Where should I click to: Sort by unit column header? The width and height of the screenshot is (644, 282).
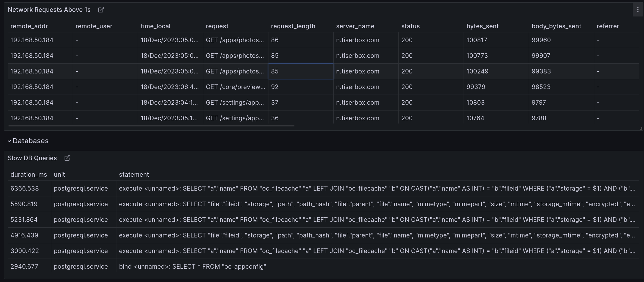click(x=60, y=174)
